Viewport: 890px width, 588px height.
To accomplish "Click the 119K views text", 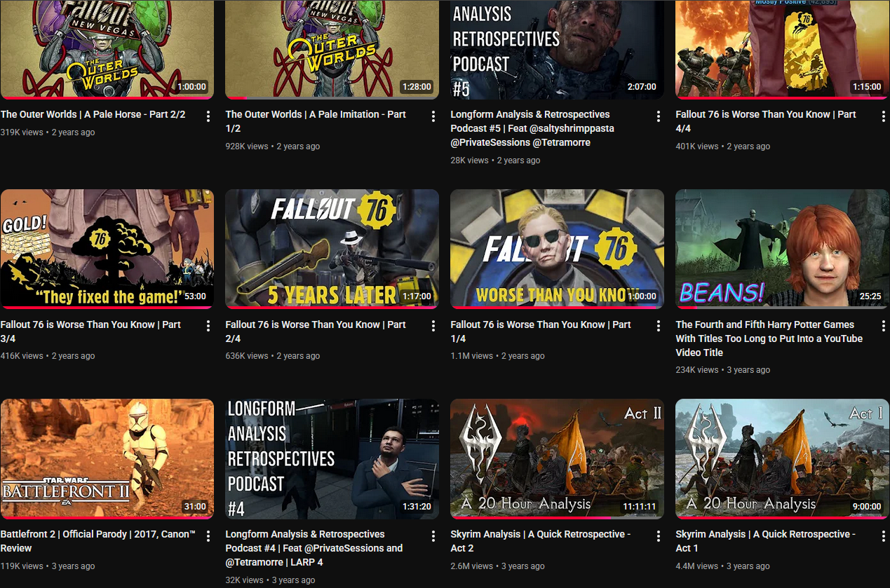I will pos(22,566).
